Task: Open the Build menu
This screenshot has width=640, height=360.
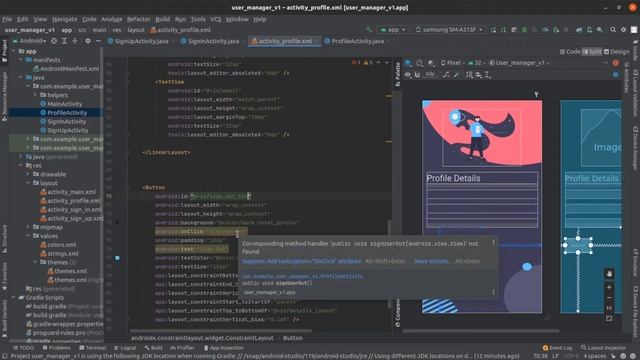Action: click(162, 19)
